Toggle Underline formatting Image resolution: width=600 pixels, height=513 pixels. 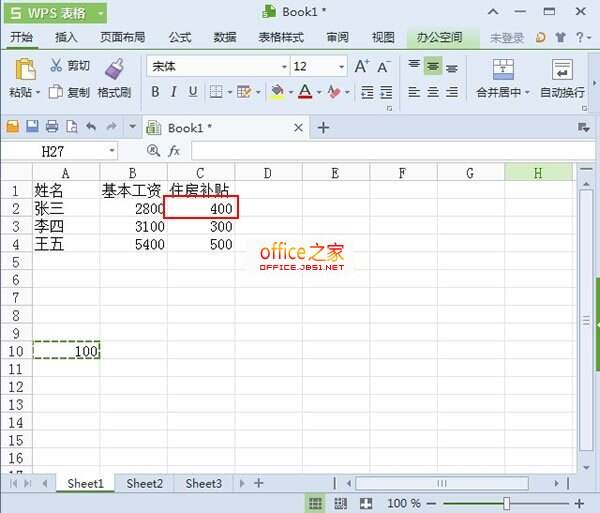193,92
